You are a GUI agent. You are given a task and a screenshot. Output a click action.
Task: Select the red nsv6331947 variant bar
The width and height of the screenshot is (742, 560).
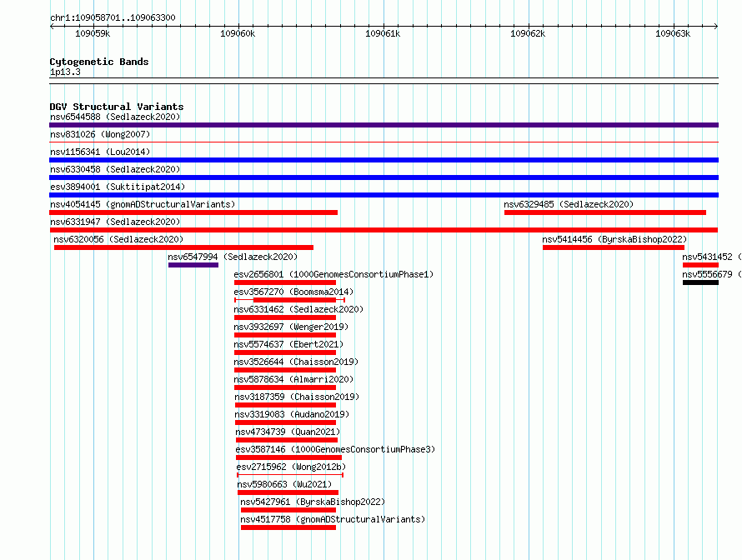tap(384, 230)
